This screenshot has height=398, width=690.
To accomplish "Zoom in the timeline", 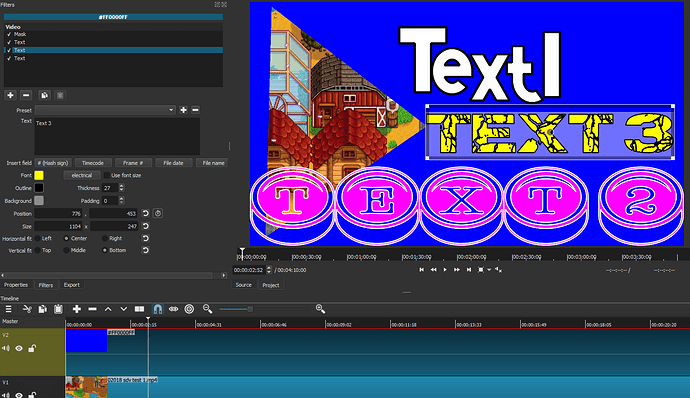I will (x=320, y=309).
